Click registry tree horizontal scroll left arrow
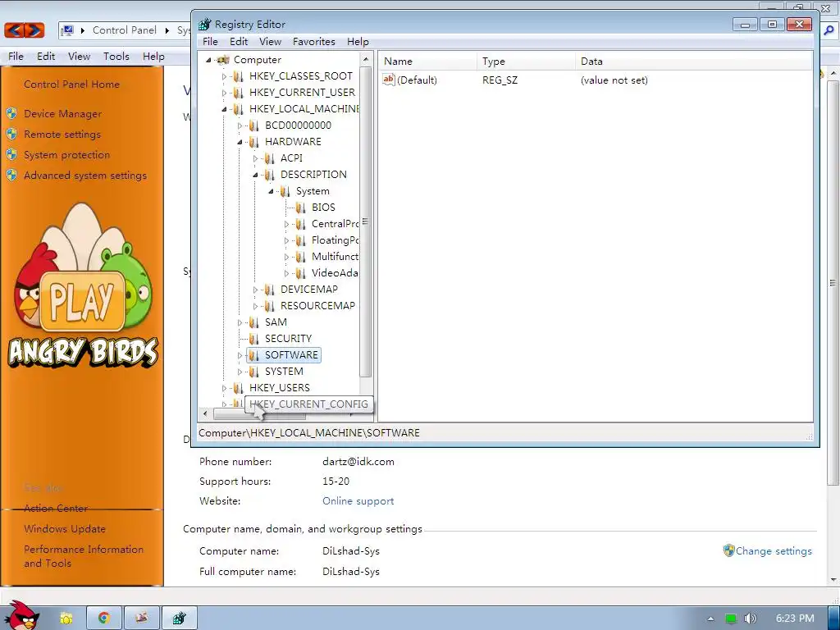 pyautogui.click(x=205, y=413)
